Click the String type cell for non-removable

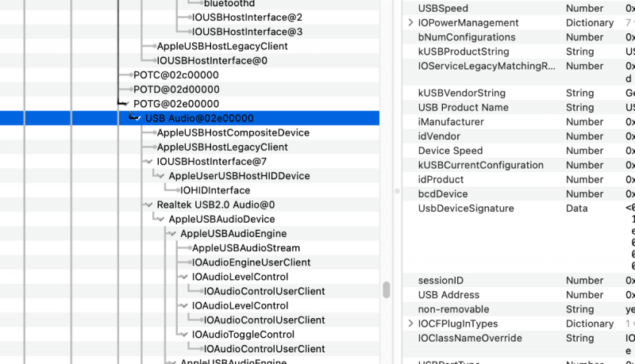pos(580,309)
